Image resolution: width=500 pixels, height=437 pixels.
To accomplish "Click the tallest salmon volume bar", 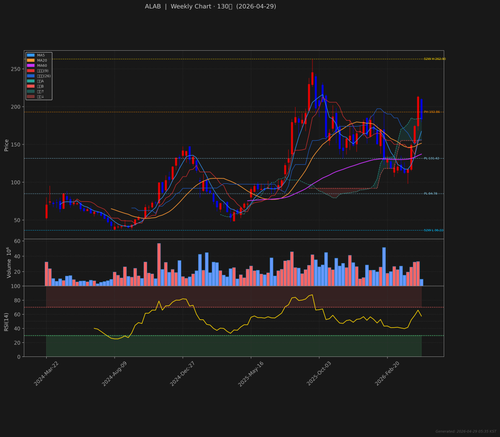I will 159,264.
